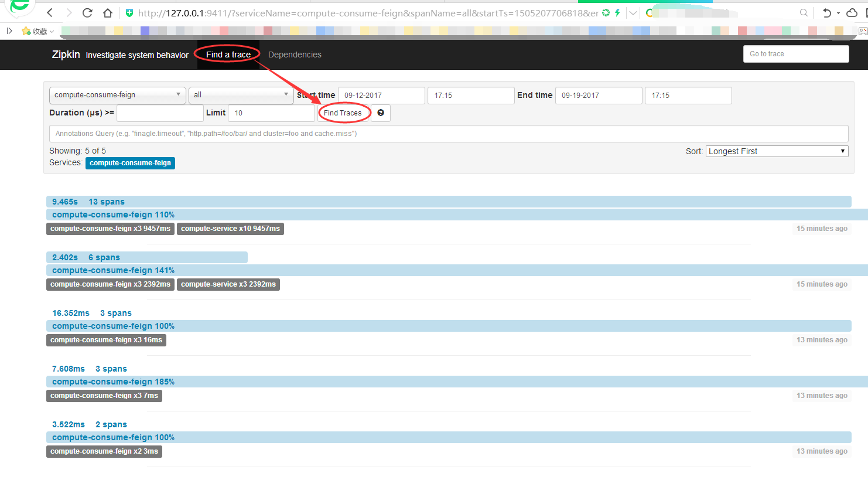
Task: Click compute-consume-feign x3 9457ms label
Action: (110, 229)
